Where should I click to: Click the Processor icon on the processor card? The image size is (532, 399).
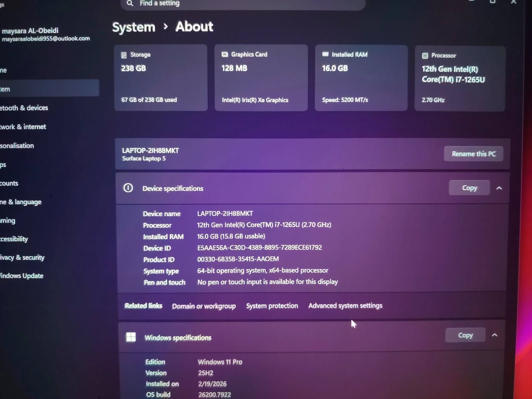425,55
